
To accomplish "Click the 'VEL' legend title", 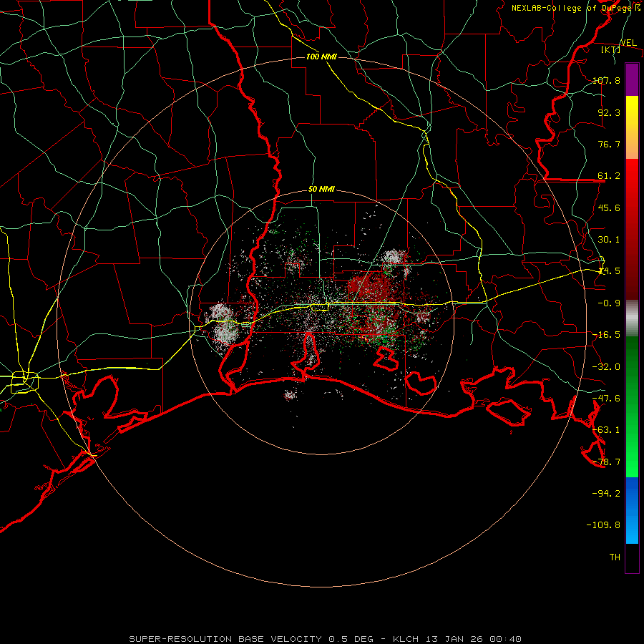I will [x=628, y=43].
